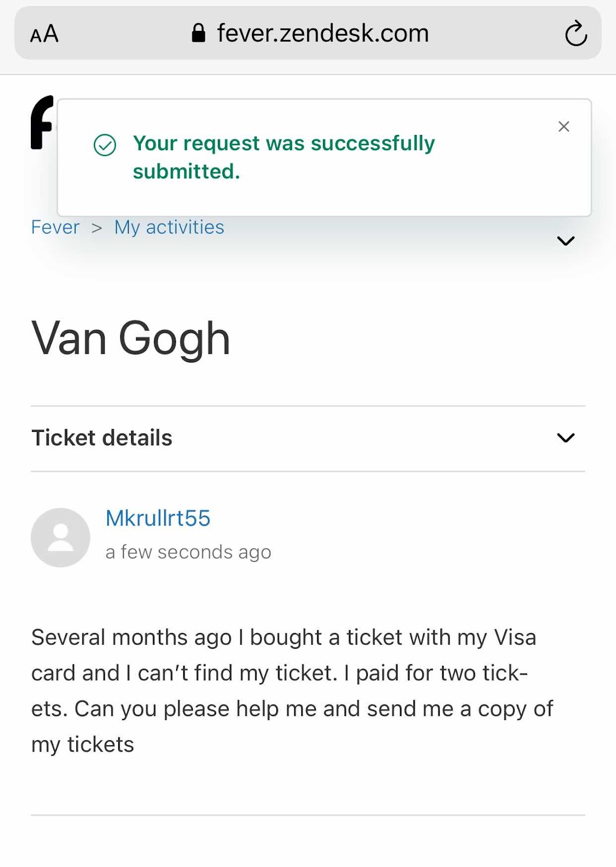Go to My activities link

pos(169,227)
